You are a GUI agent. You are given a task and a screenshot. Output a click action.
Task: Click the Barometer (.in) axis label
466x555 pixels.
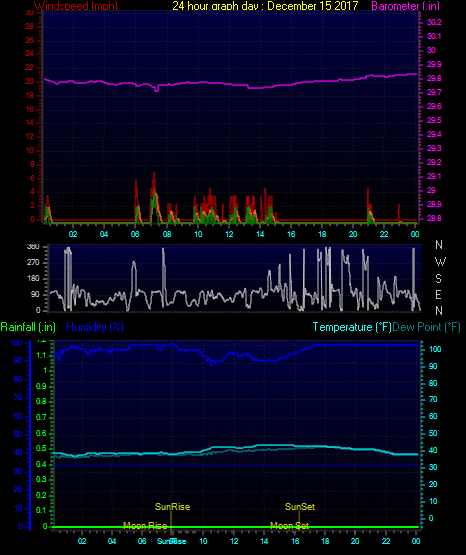click(405, 6)
